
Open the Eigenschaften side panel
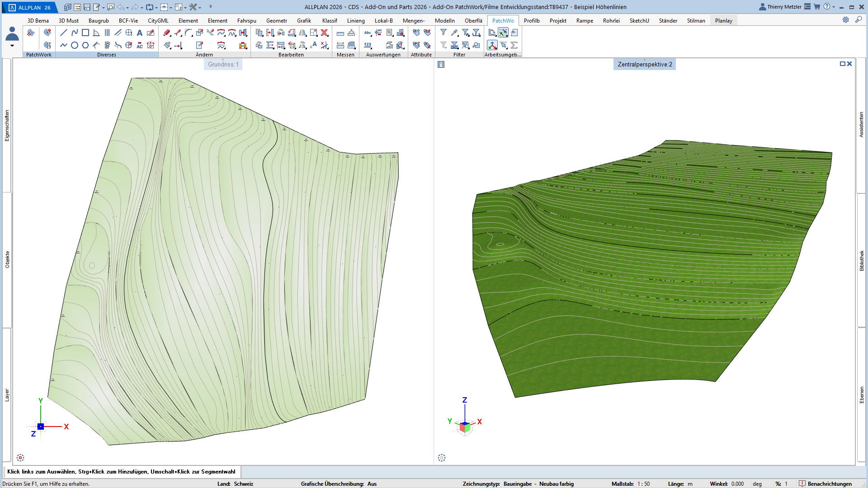pos(7,126)
